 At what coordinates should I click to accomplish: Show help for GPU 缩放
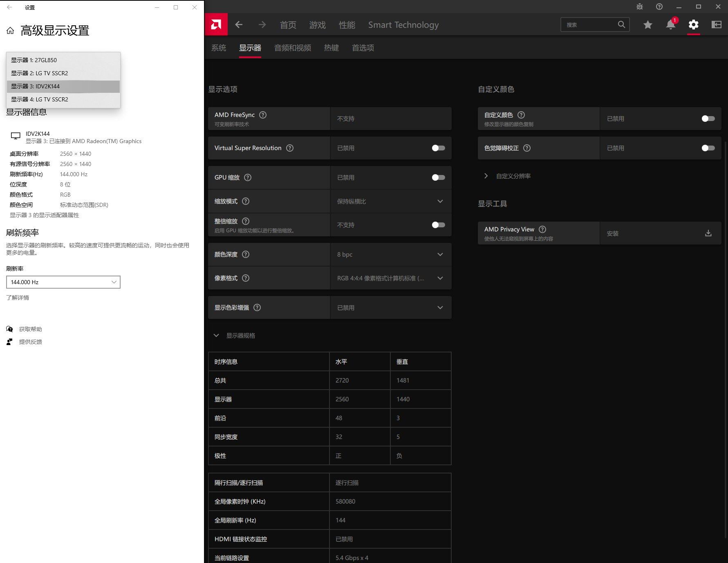point(248,177)
